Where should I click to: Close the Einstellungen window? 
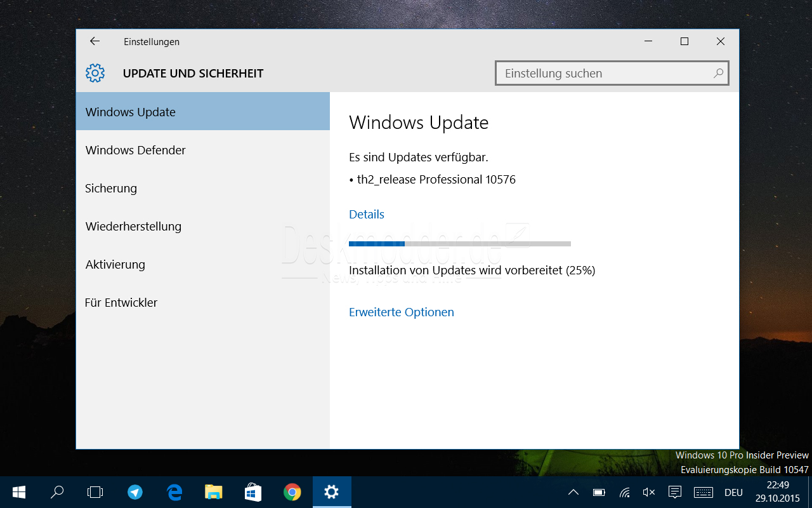coord(721,41)
